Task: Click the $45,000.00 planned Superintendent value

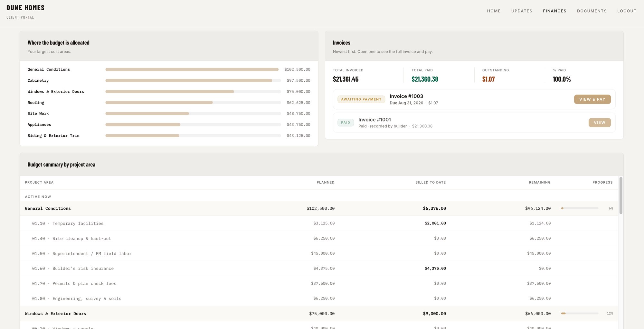Action: point(323,253)
